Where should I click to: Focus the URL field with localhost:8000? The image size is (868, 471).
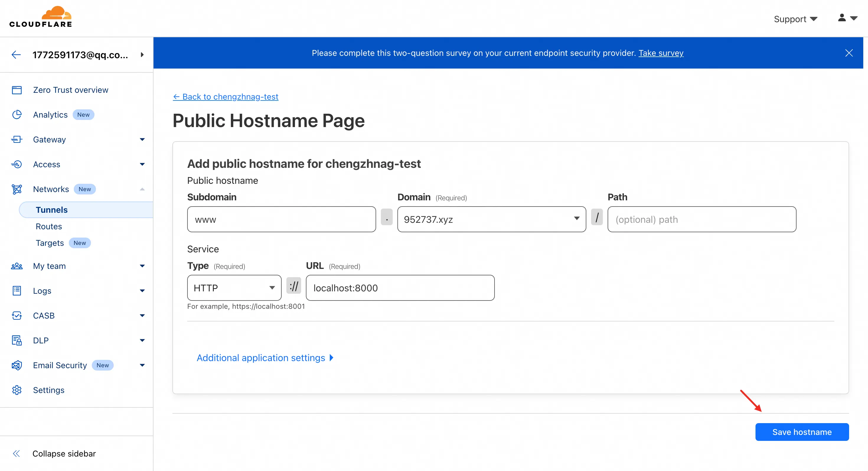(400, 288)
